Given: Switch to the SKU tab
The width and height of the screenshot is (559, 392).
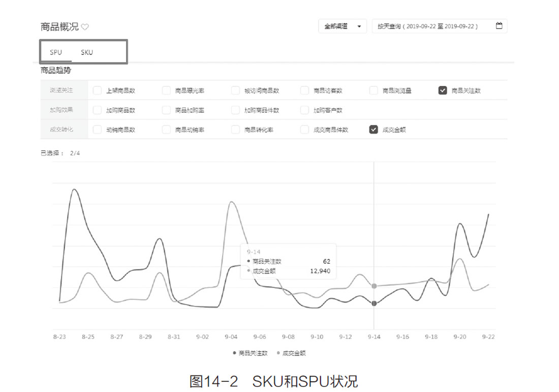Looking at the screenshot, I should (x=87, y=52).
